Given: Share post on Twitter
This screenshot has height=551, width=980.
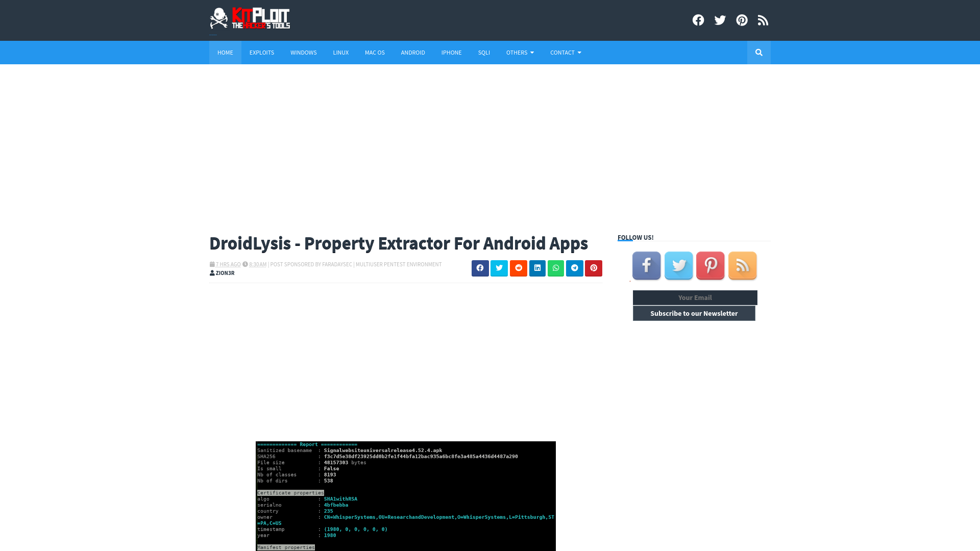Looking at the screenshot, I should pos(499,268).
